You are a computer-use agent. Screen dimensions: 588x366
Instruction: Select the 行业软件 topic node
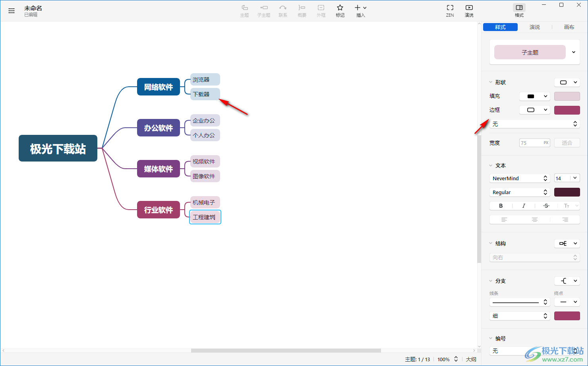click(x=159, y=210)
